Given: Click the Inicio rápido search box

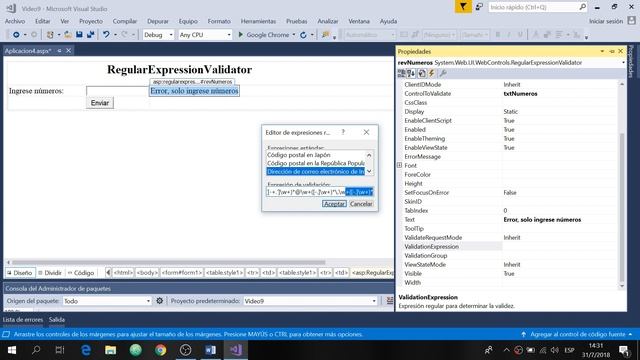Looking at the screenshot, I should (x=538, y=7).
